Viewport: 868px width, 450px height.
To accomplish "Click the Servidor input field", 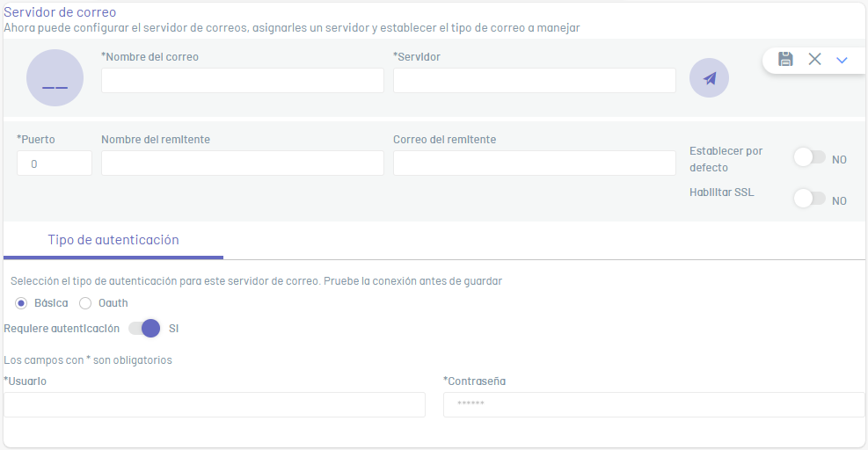I will click(534, 81).
